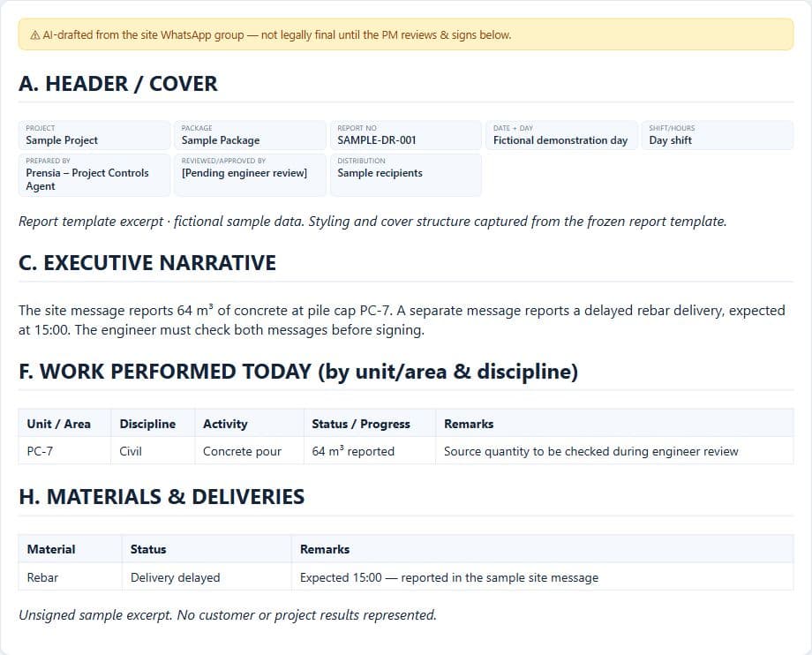
Task: Click the 'DISTRIBUTION' field label
Action: pyautogui.click(x=361, y=161)
